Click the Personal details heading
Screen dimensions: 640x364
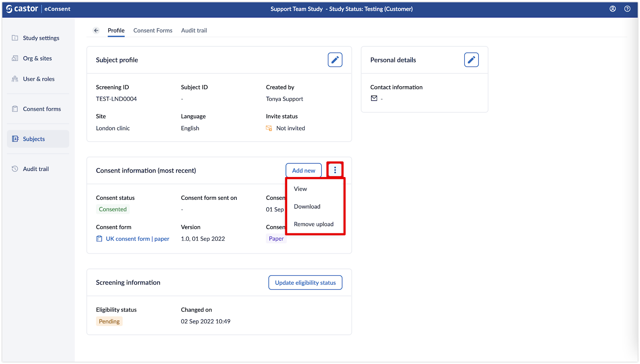tap(393, 60)
